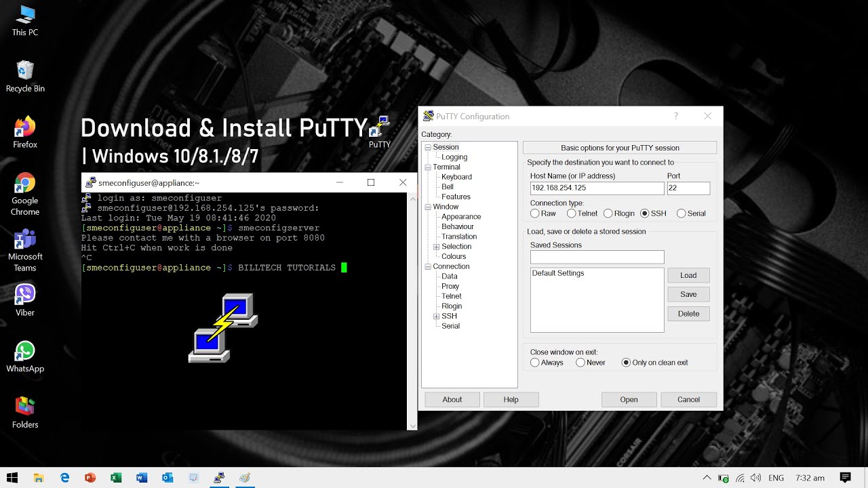Click the Help button
Screen dimensions: 868x488
511,399
